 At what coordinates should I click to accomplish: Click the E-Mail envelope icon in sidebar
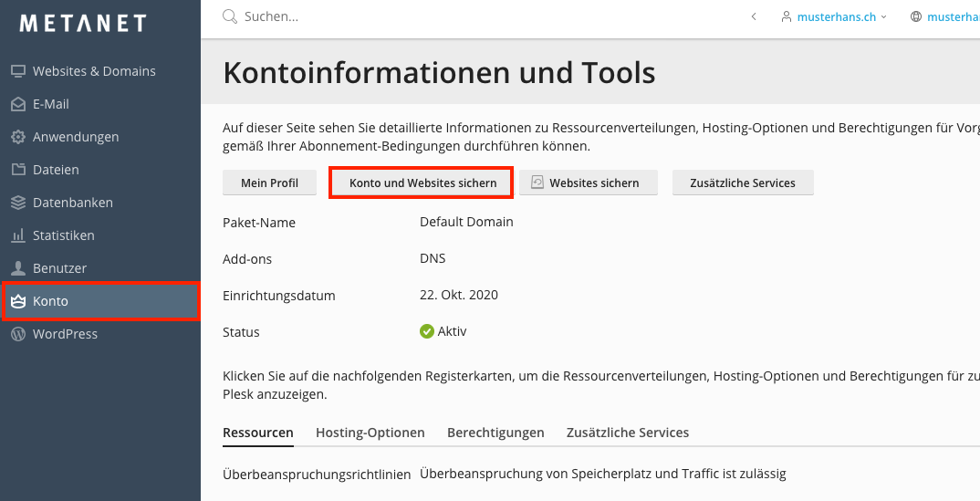tap(17, 104)
